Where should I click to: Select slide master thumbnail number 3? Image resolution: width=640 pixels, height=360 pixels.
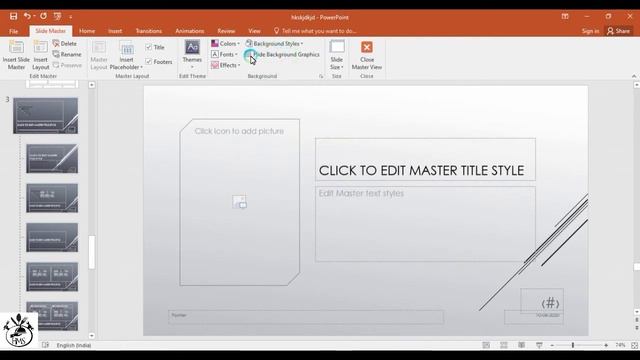[45, 116]
